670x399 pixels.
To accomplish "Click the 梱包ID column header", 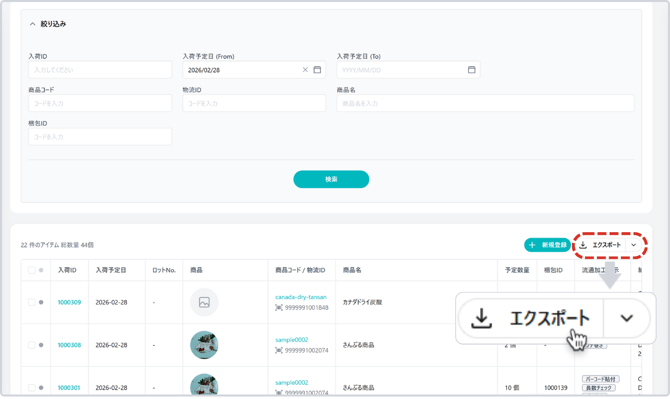I will [x=553, y=270].
